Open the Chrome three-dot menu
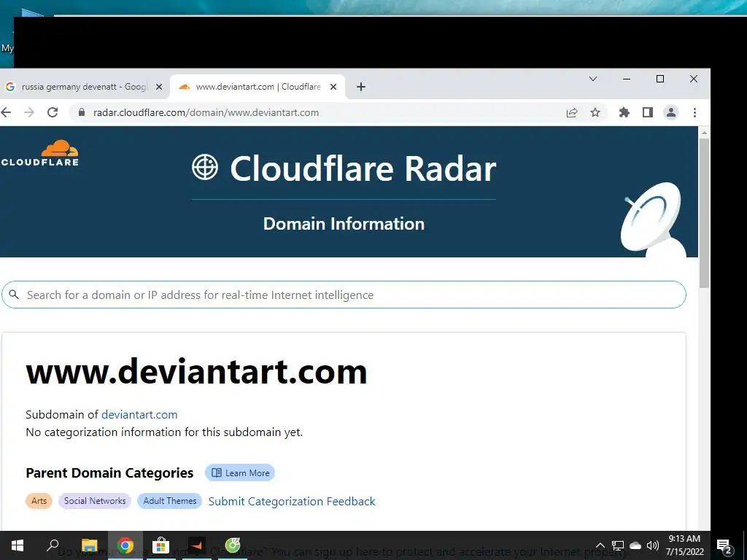This screenshot has width=747, height=560. pos(694,112)
